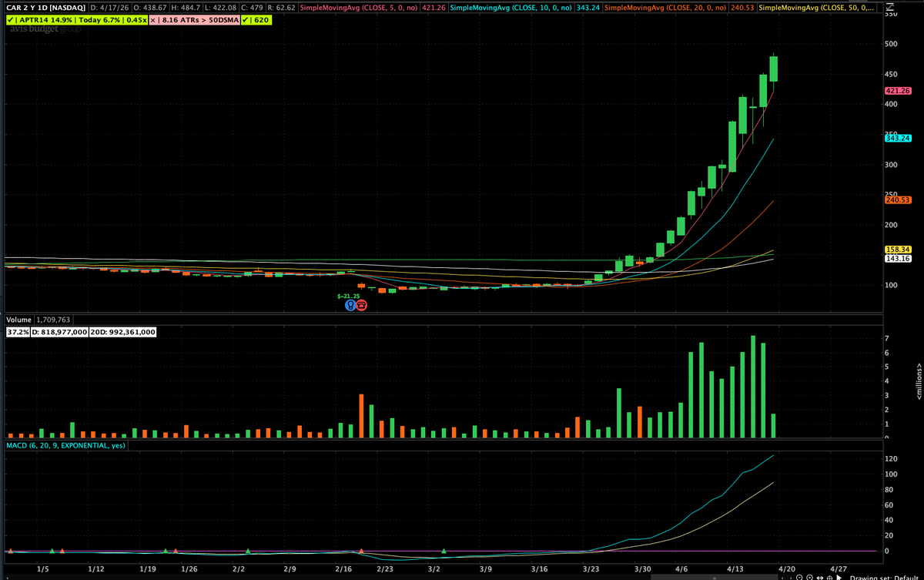Click the D: 4/17/26 date value
This screenshot has width=924, height=580.
[109, 8]
